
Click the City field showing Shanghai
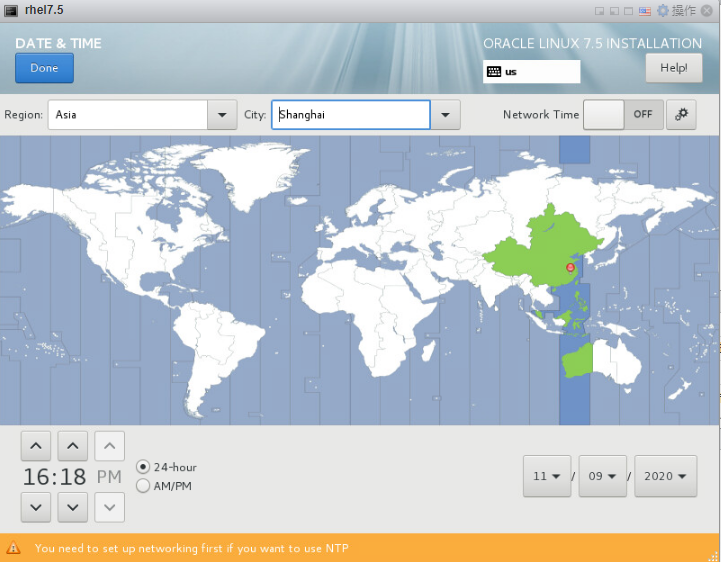click(351, 115)
